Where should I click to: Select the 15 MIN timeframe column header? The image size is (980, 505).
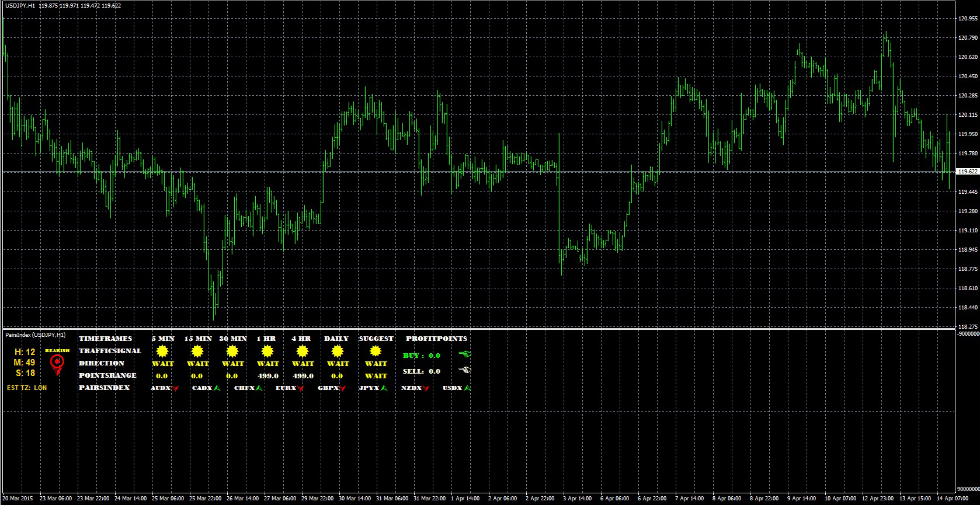tap(198, 339)
